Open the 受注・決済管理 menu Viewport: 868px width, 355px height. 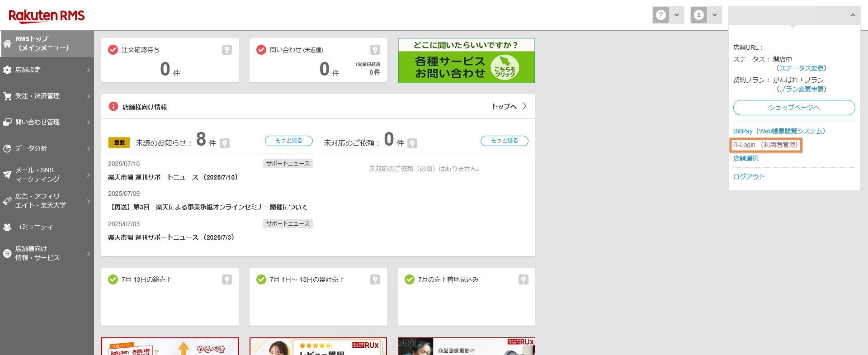coord(47,96)
